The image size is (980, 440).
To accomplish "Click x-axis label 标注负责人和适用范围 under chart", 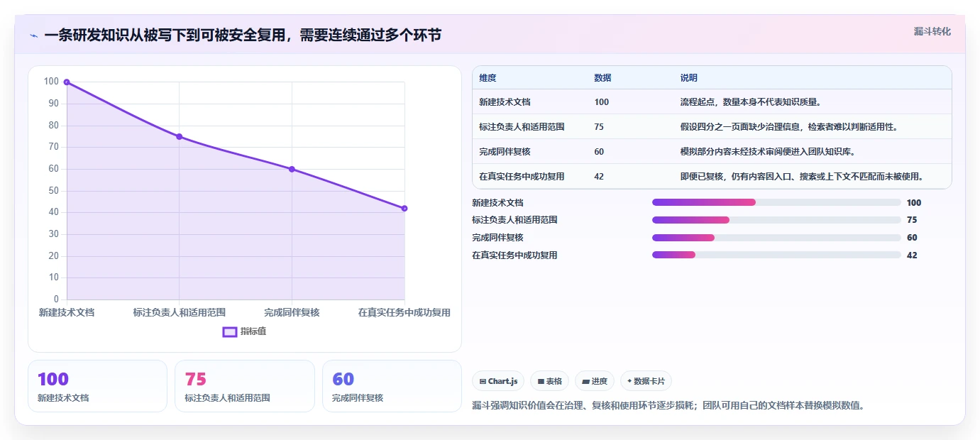I will pos(179,312).
